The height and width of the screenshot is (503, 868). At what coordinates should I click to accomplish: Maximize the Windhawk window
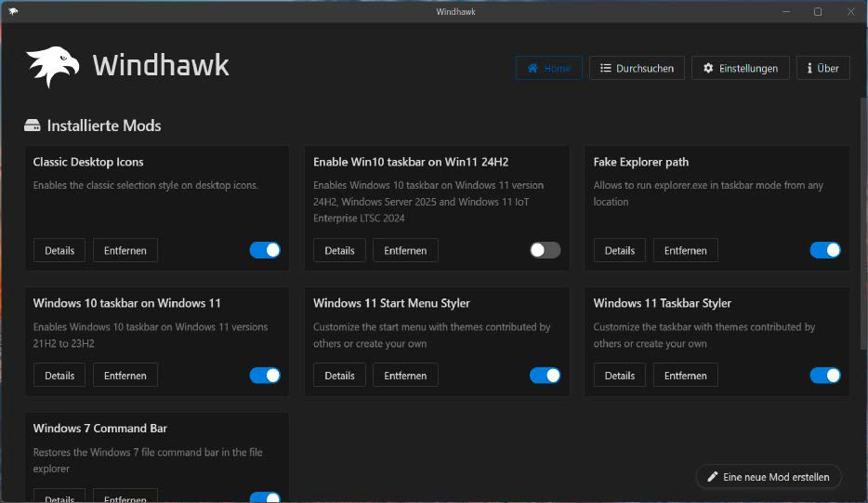pyautogui.click(x=818, y=12)
